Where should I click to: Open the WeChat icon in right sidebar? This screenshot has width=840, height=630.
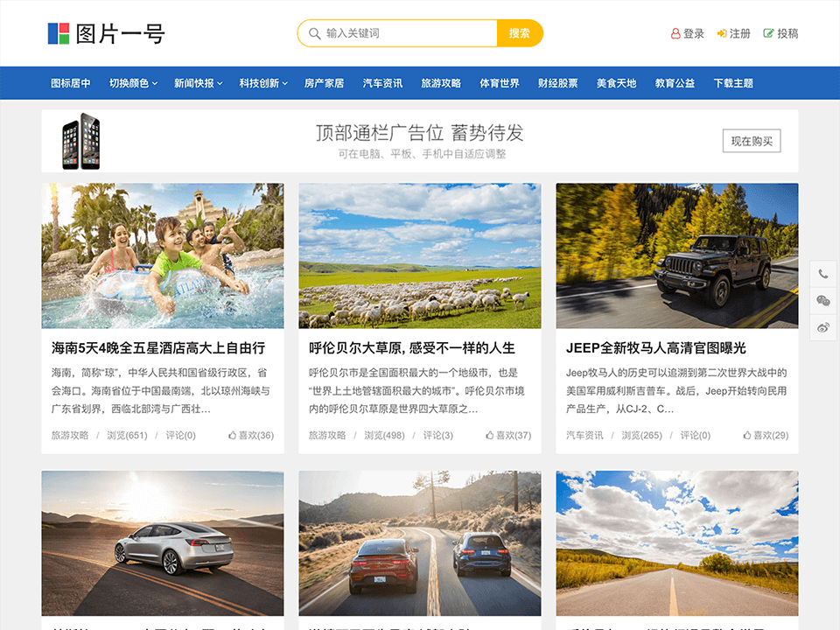click(x=822, y=301)
